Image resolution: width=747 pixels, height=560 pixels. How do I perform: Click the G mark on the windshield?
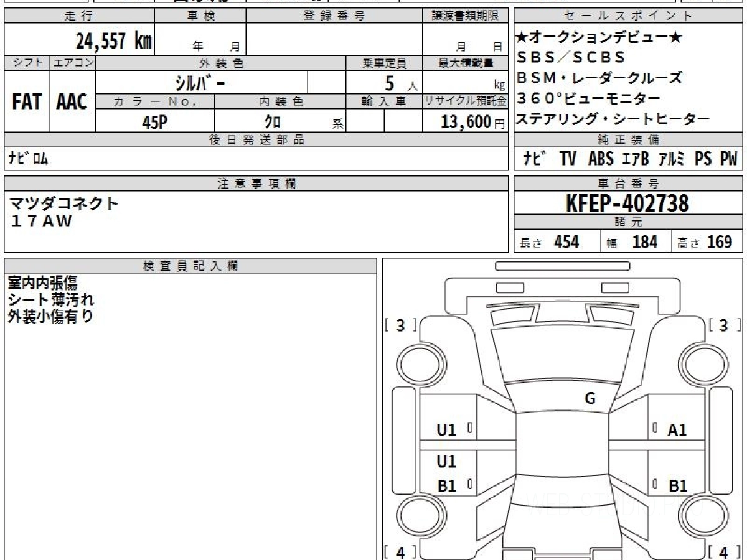(x=590, y=399)
